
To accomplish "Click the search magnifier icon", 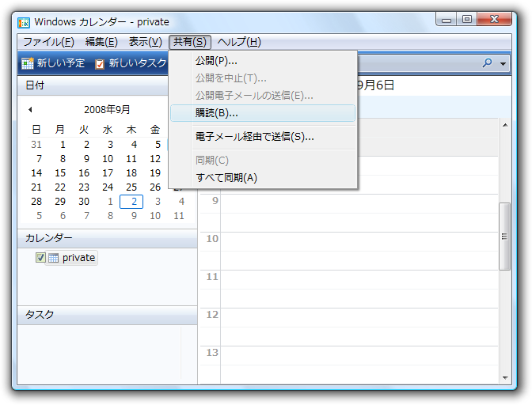I will pos(487,62).
